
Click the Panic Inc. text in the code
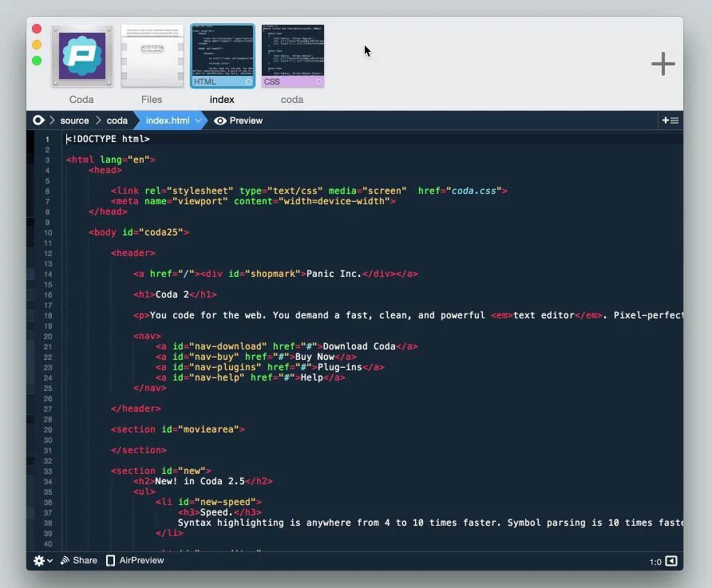pyautogui.click(x=334, y=274)
